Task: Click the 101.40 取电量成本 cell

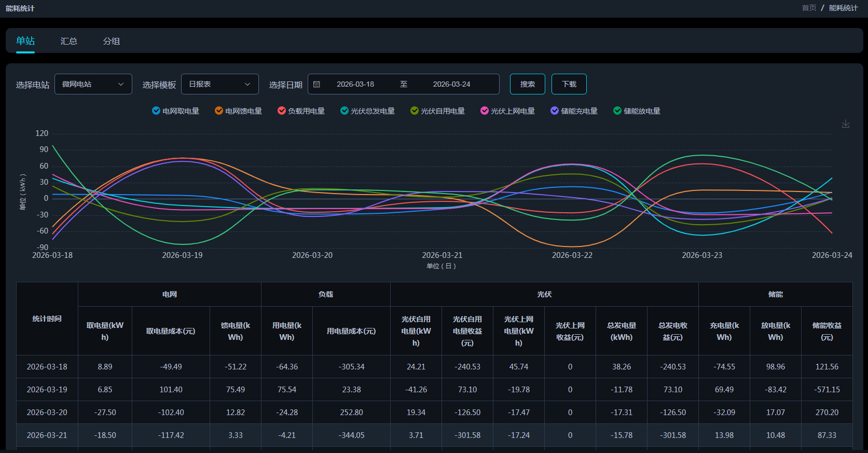Action: (x=171, y=390)
